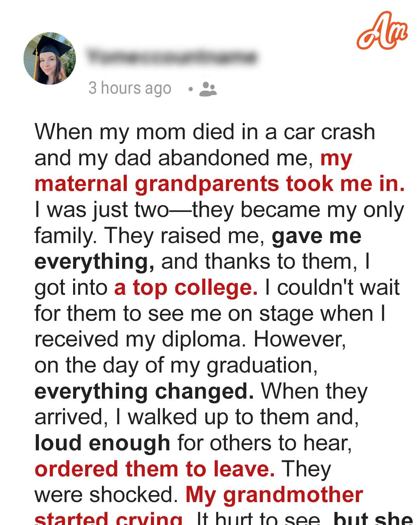Select red "maternal grandparents took me in." line
Screen dimensions: 420x525
(x=220, y=184)
